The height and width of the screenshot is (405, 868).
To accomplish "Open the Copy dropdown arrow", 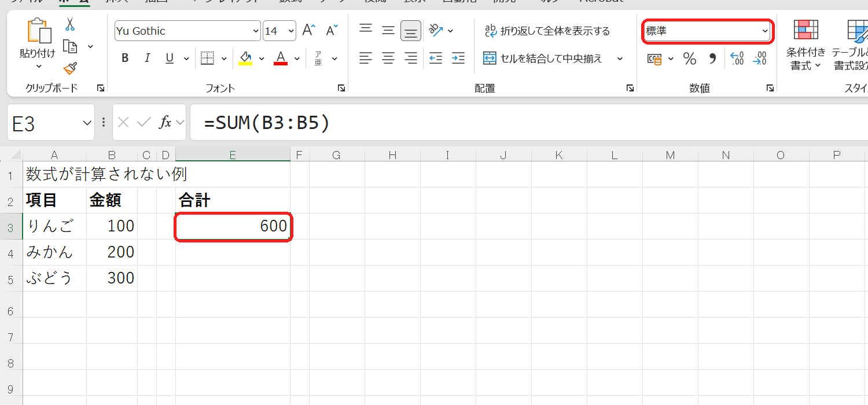I will click(90, 46).
